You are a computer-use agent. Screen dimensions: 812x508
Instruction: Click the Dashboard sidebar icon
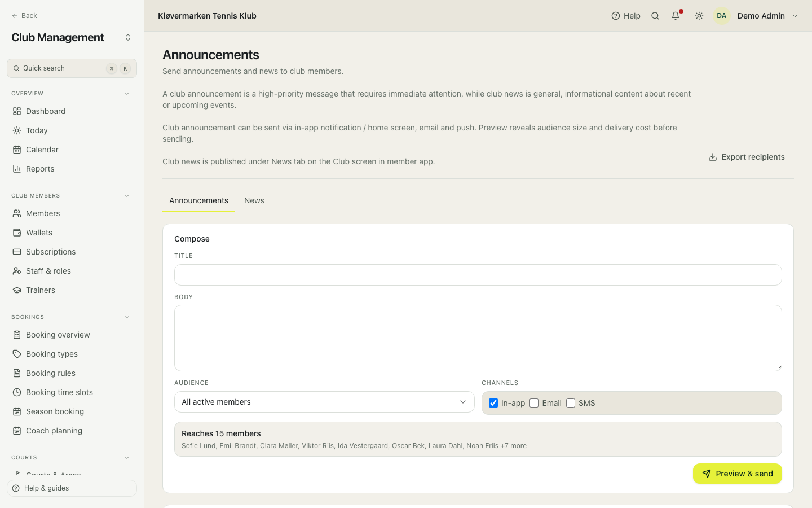pyautogui.click(x=17, y=111)
